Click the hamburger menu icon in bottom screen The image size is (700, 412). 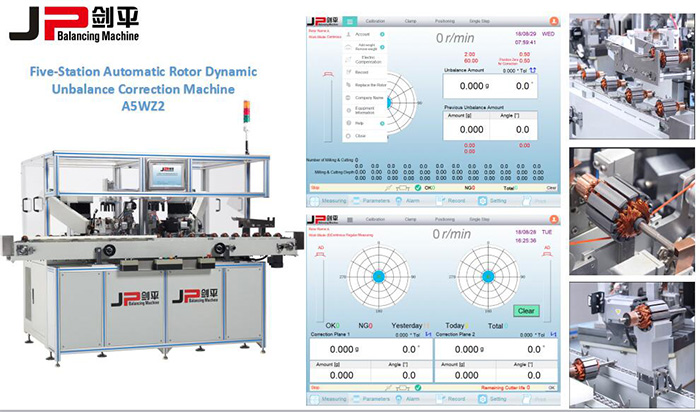coord(350,219)
